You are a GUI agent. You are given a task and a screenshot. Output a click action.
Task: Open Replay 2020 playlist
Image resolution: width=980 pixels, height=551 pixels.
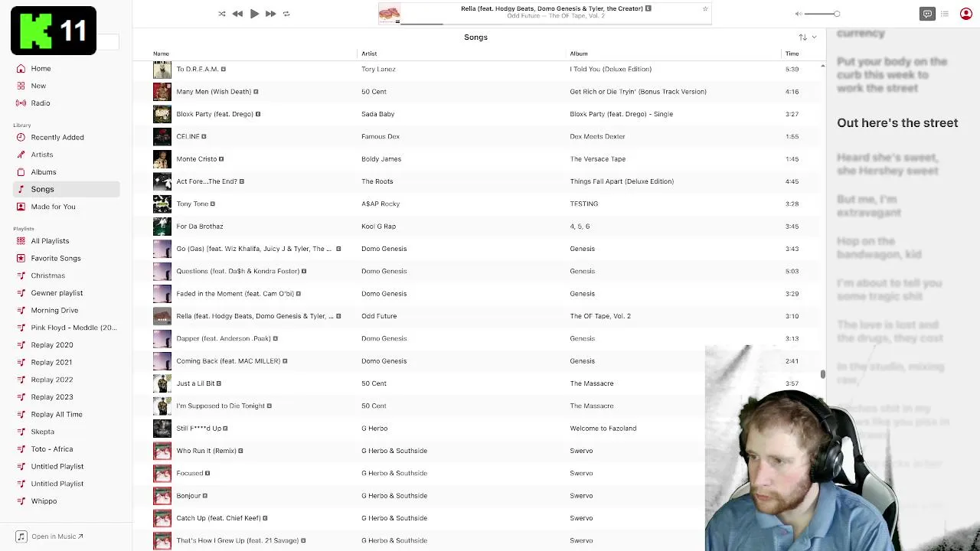[x=52, y=345]
